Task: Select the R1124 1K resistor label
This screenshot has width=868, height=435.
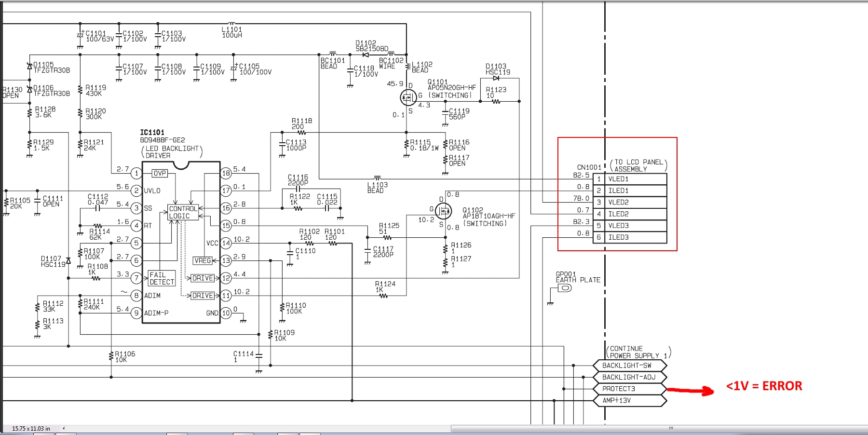Action: [x=385, y=287]
